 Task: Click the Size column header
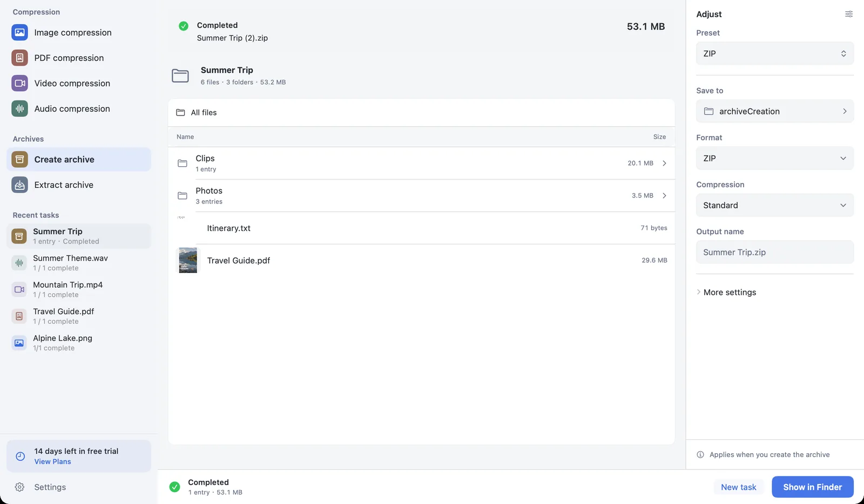(659, 137)
